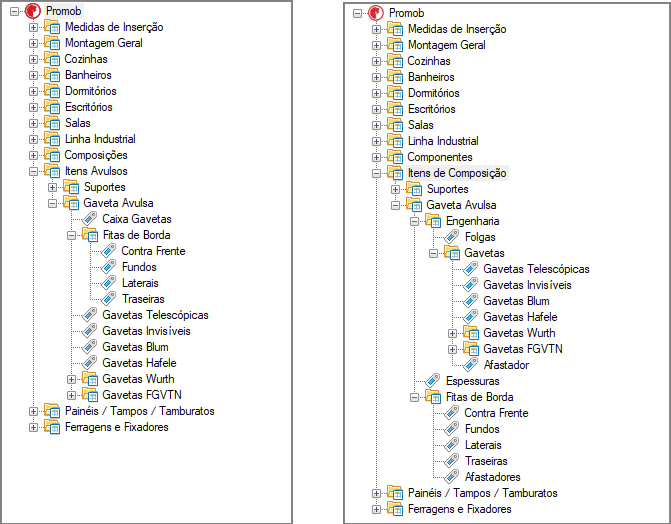Select Afastadores item in right tree

[x=493, y=476]
